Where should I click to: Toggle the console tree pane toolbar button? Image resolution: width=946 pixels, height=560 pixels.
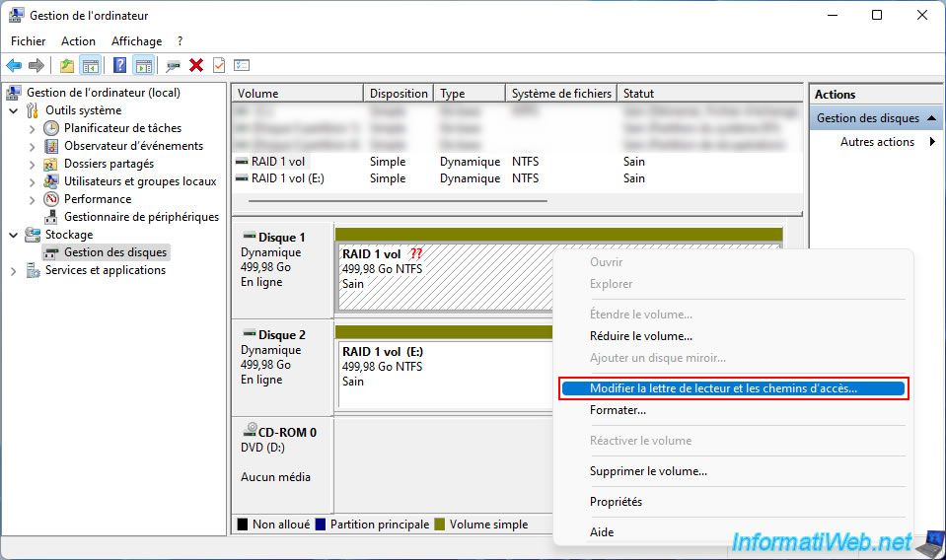[91, 65]
